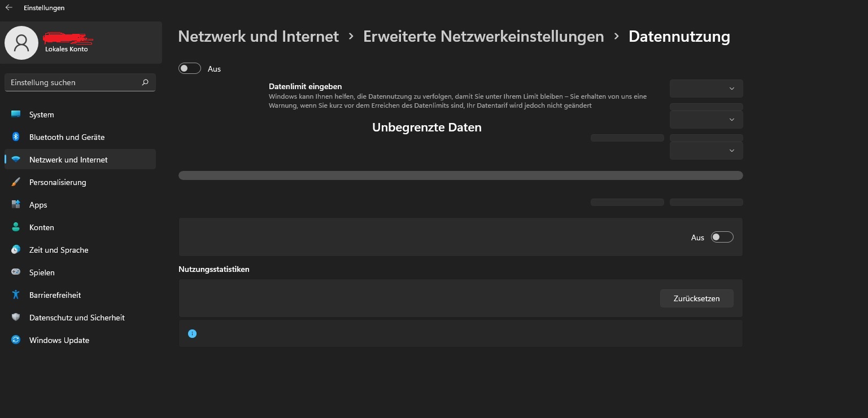Click the Zurücksetzen button
868x418 pixels.
pyautogui.click(x=696, y=298)
